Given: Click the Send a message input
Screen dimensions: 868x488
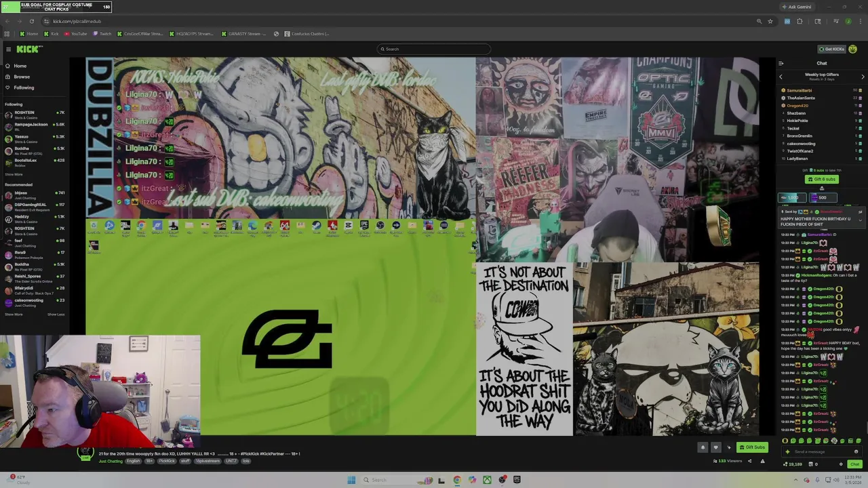Looking at the screenshot, I should 821,451.
